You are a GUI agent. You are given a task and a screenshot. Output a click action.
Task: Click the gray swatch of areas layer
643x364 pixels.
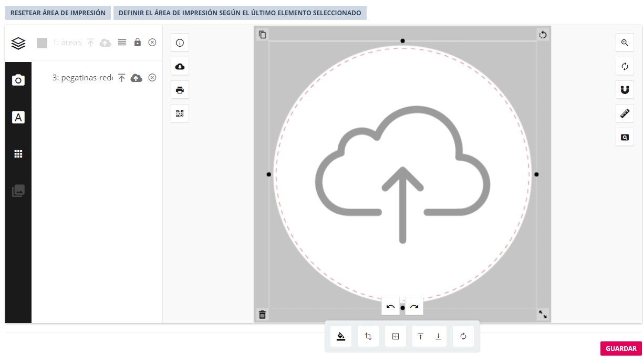pos(42,43)
